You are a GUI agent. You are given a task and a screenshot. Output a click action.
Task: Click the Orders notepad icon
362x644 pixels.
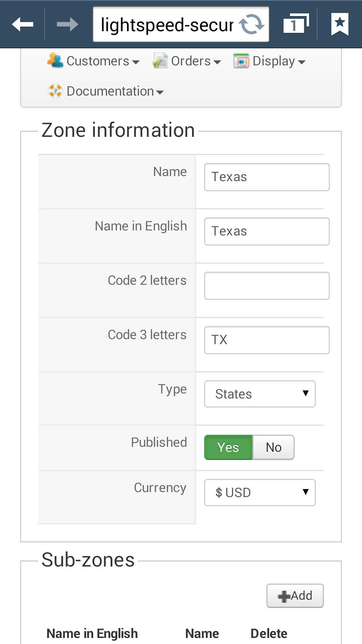(160, 61)
